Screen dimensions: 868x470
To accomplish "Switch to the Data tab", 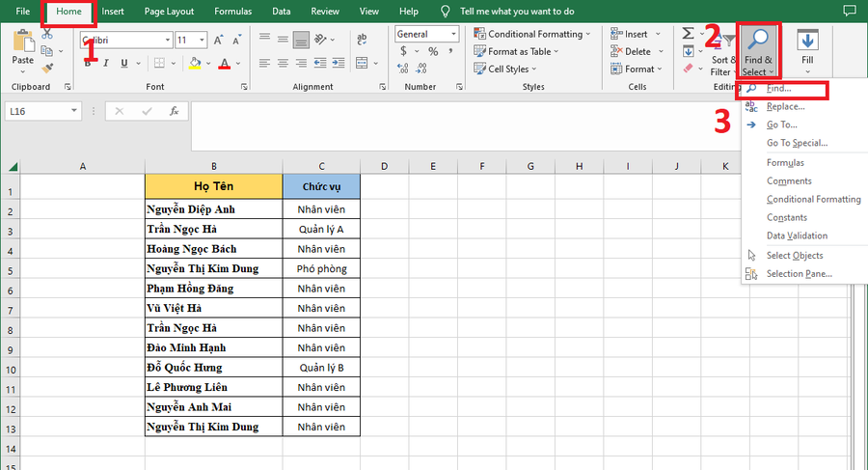I will click(282, 11).
